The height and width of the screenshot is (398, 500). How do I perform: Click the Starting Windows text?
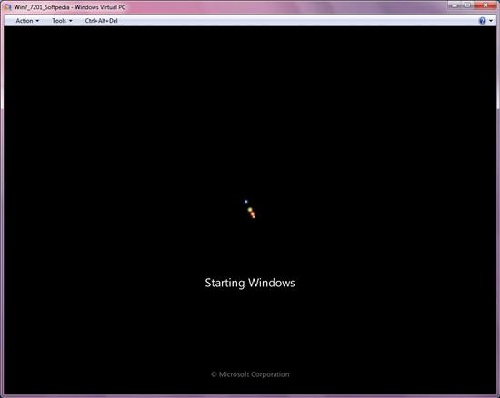coord(250,283)
